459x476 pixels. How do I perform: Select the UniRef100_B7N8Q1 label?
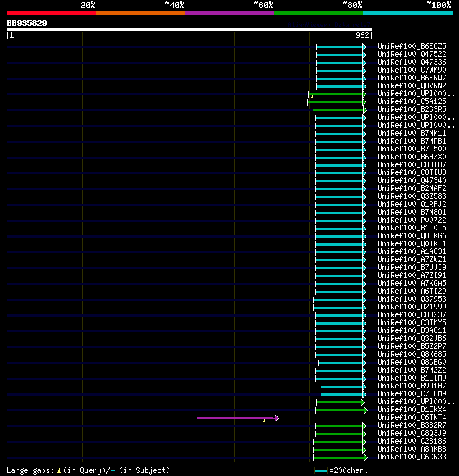(412, 213)
